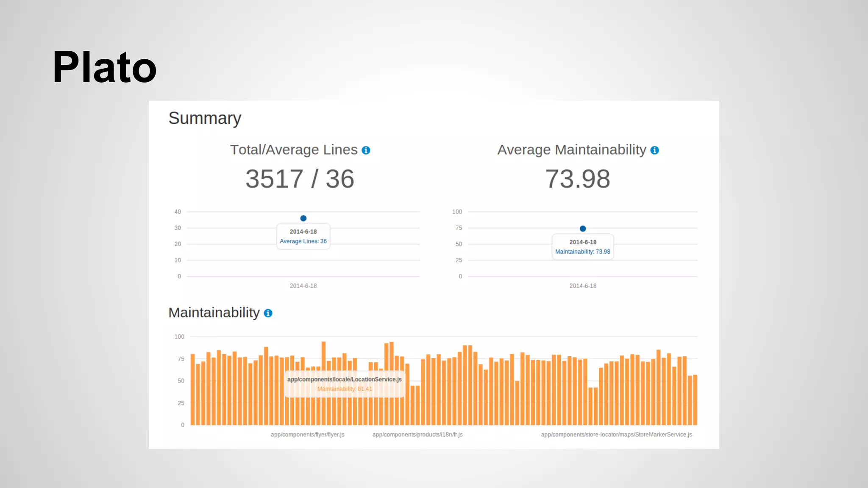
Task: Click the last orange bar in Maintainability chart
Action: coord(695,400)
